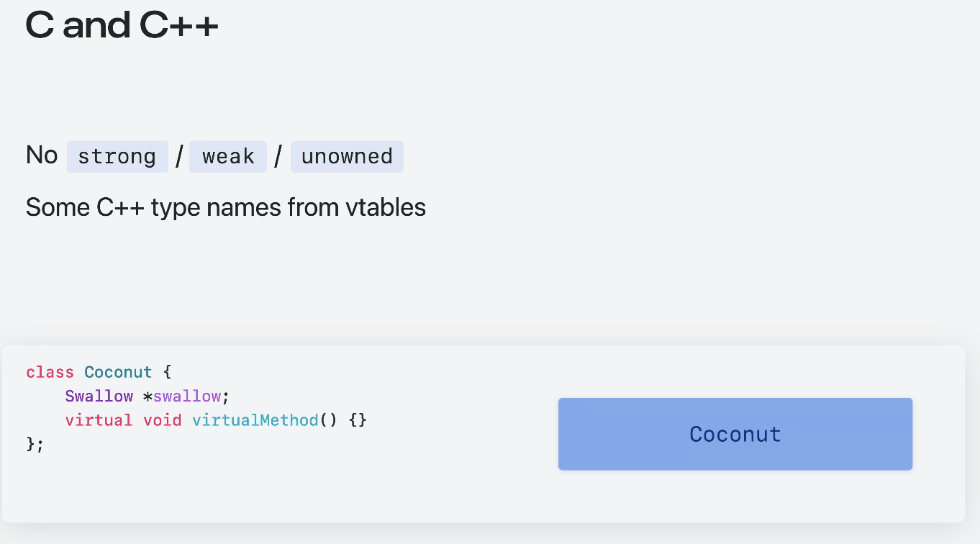This screenshot has height=544, width=980.
Task: Click the "weak" code label
Action: [228, 157]
